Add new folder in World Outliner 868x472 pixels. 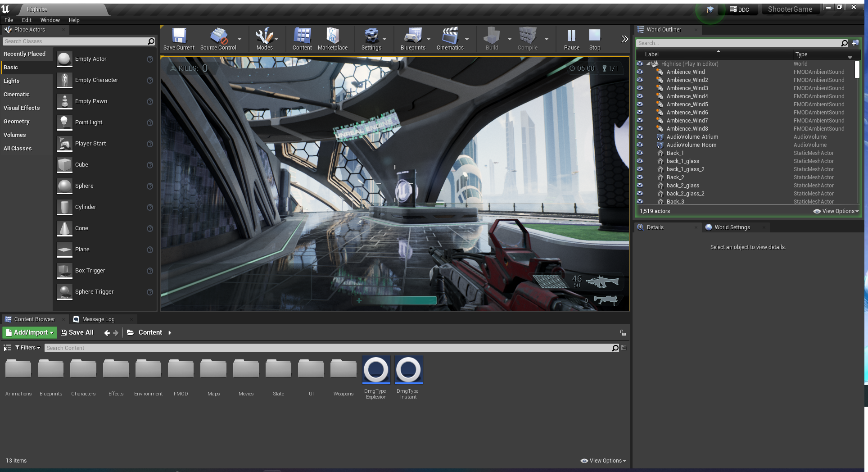(854, 43)
